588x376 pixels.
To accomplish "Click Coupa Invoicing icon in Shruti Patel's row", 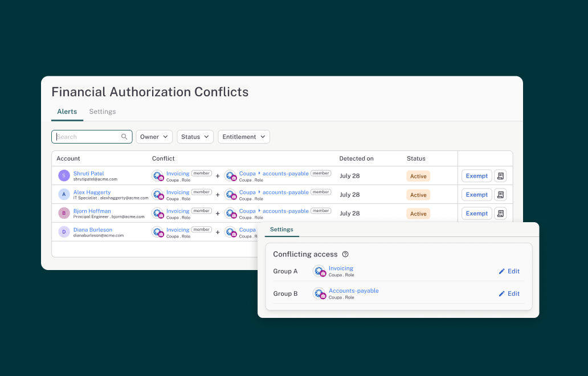I will coord(158,176).
